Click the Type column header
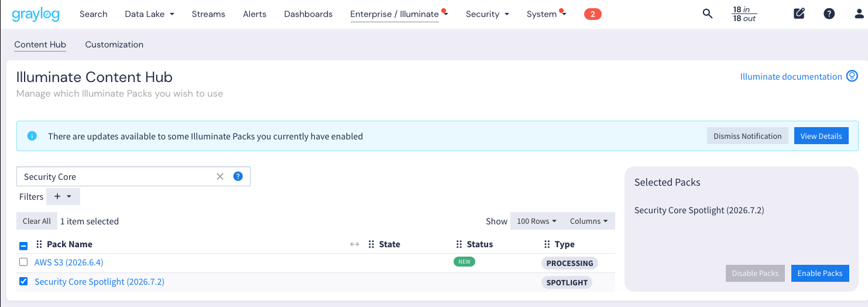This screenshot has height=307, width=868. pos(565,244)
